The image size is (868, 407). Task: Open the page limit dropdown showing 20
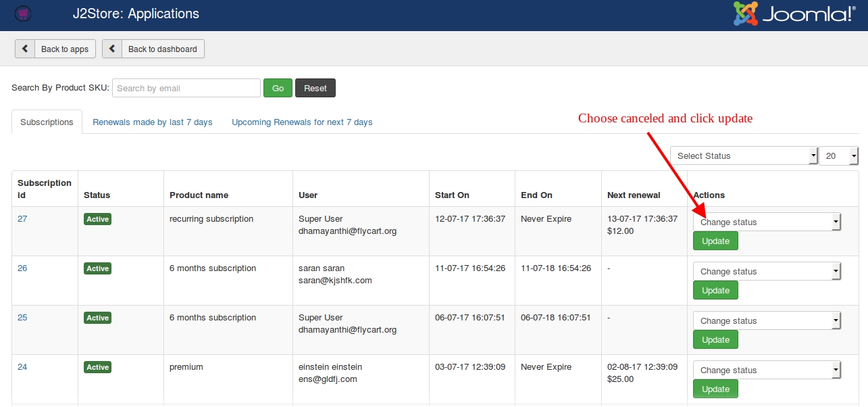pos(838,155)
